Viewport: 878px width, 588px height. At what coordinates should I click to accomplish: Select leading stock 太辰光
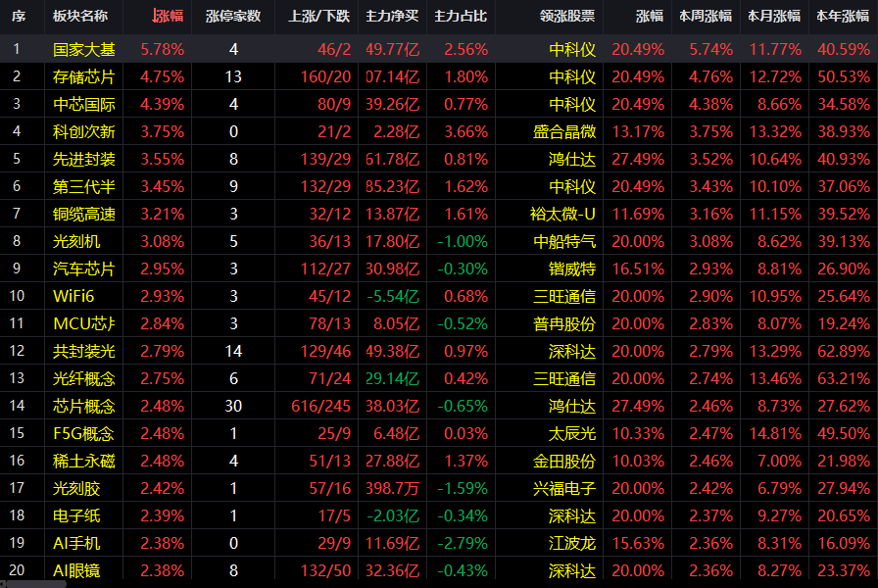[572, 433]
